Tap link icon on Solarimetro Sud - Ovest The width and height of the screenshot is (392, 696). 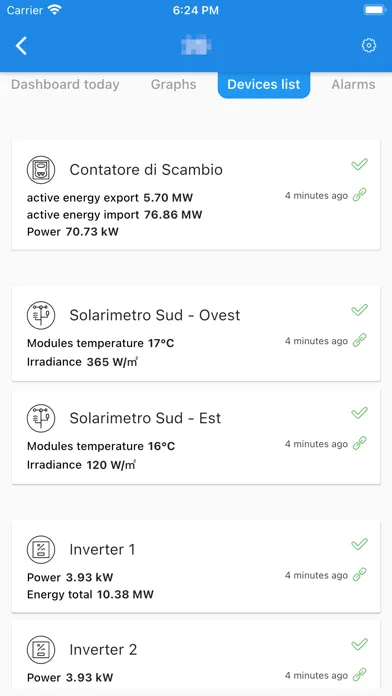(359, 340)
